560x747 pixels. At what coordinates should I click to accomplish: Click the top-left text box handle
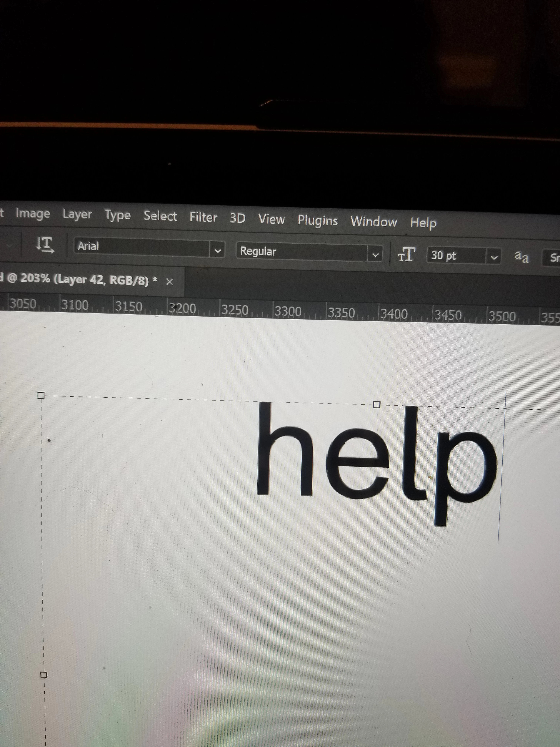pyautogui.click(x=41, y=395)
